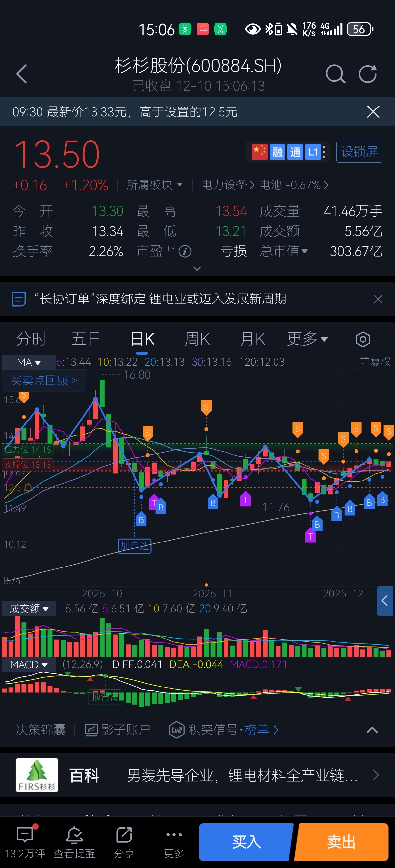
Task: Switch to 周K chart tab
Action: (197, 339)
